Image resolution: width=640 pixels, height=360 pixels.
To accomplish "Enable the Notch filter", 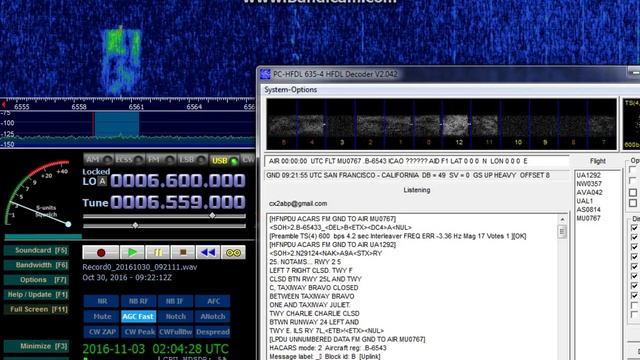I will [176, 316].
